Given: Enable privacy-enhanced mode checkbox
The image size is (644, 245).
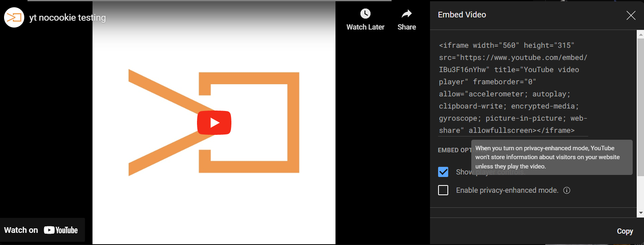Looking at the screenshot, I should point(443,190).
